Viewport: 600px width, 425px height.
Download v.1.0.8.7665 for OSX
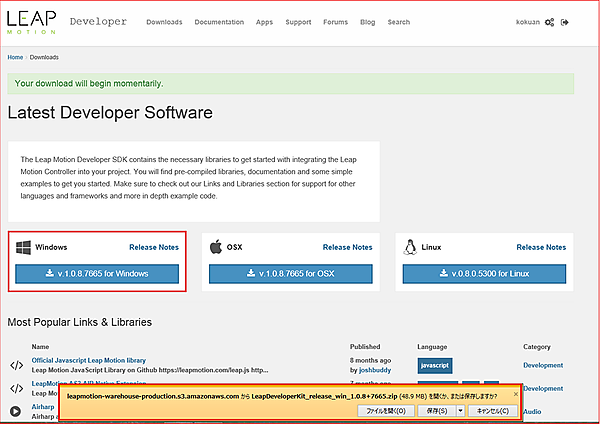[291, 274]
